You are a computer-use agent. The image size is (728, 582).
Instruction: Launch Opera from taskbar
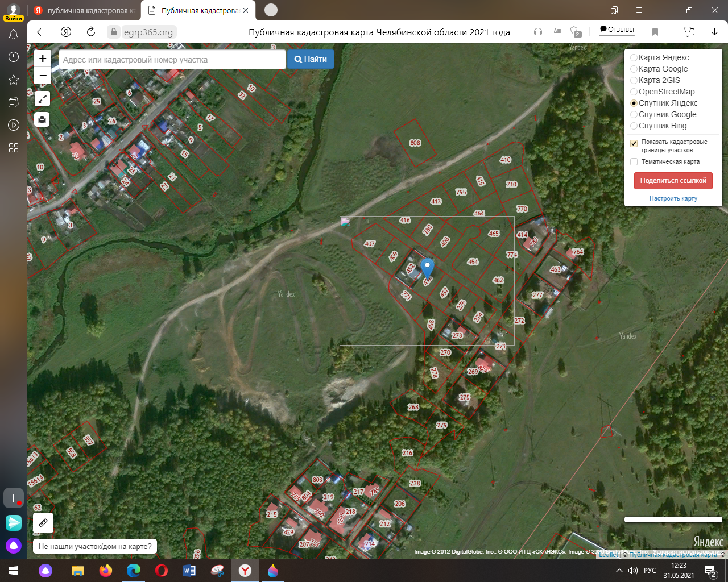(x=162, y=570)
